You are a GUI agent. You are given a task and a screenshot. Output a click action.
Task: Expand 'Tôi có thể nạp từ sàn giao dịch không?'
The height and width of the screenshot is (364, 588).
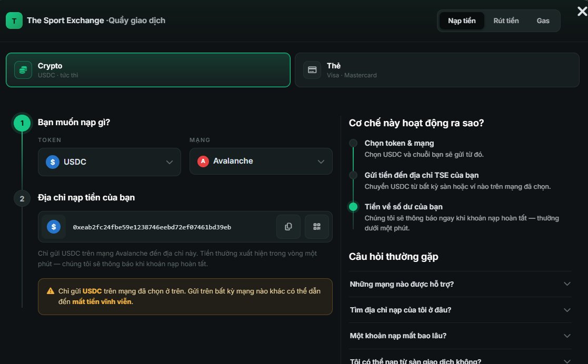click(x=460, y=361)
